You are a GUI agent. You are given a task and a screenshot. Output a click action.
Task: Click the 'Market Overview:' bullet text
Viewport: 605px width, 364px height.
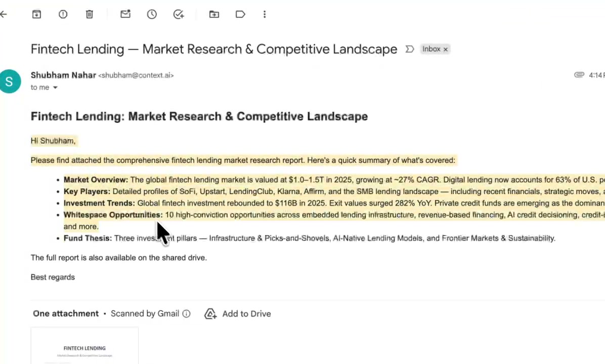[96, 179]
